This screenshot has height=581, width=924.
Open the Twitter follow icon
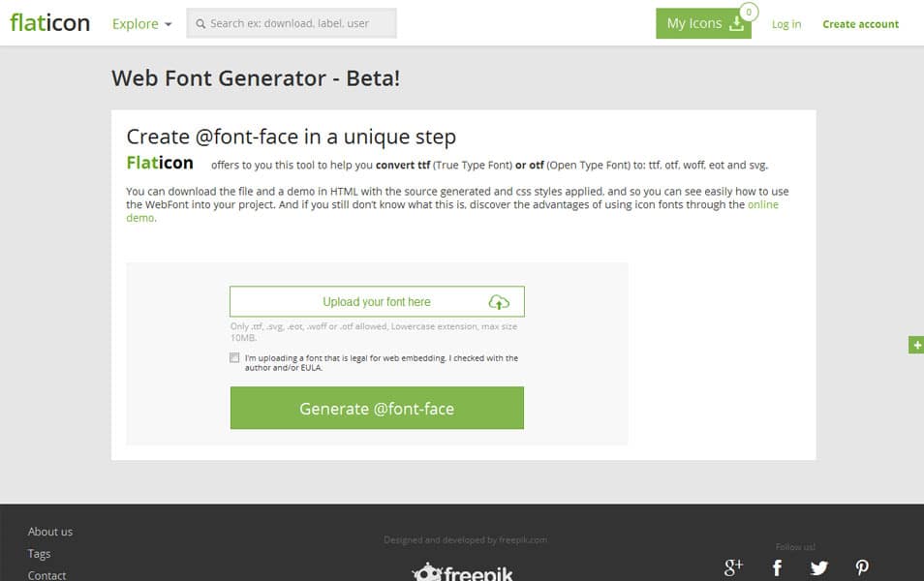[x=818, y=566]
